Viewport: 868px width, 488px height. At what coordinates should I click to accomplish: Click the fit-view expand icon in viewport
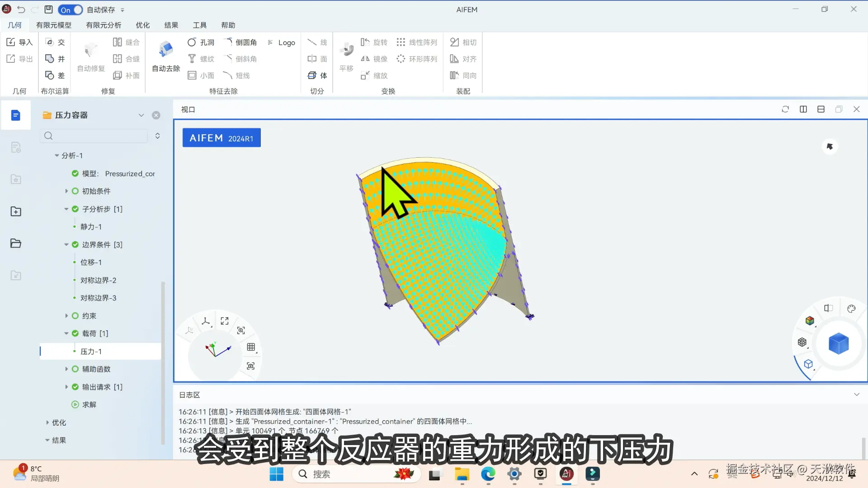coord(225,321)
